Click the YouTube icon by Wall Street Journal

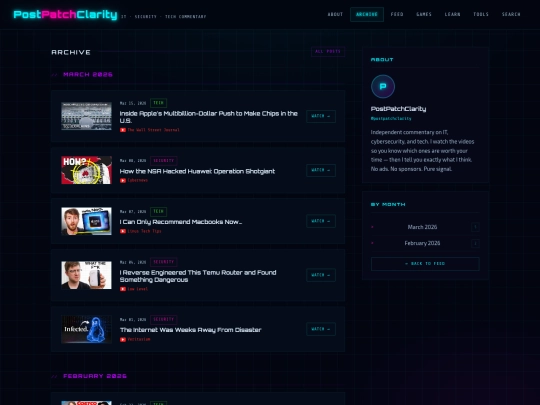pos(123,130)
